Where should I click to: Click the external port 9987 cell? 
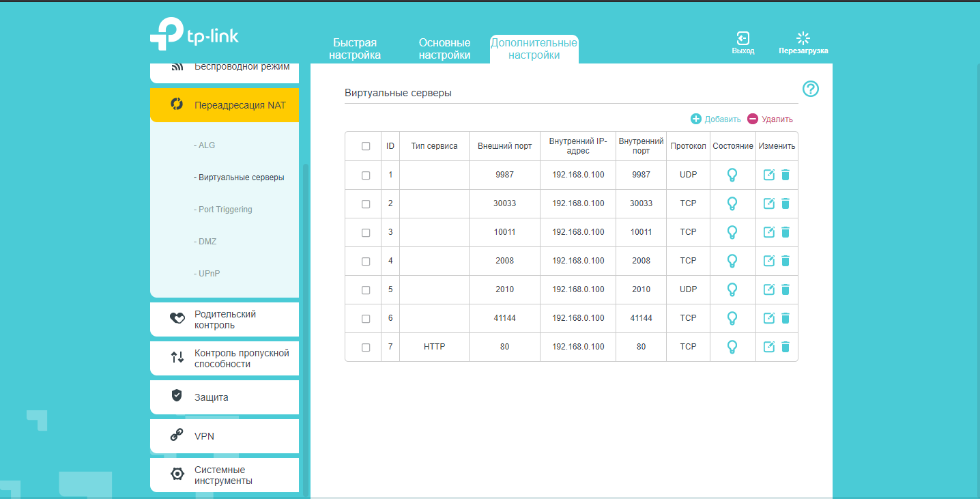point(504,175)
